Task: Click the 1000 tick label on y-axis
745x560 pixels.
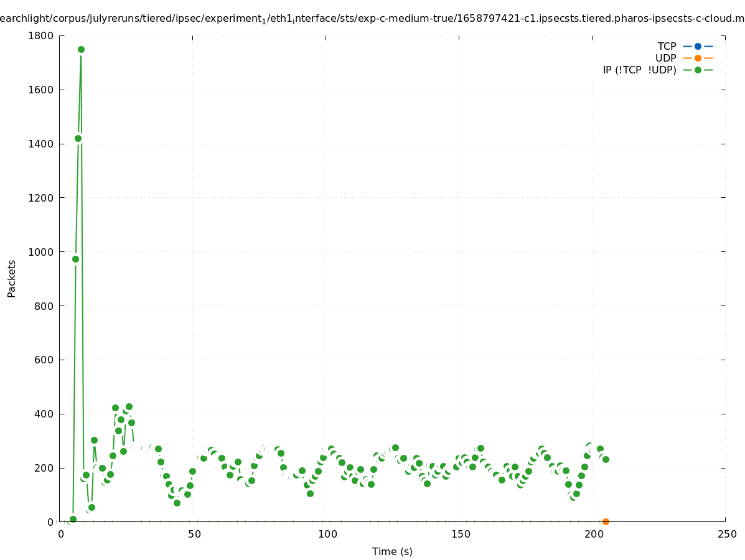Action: pos(41,252)
